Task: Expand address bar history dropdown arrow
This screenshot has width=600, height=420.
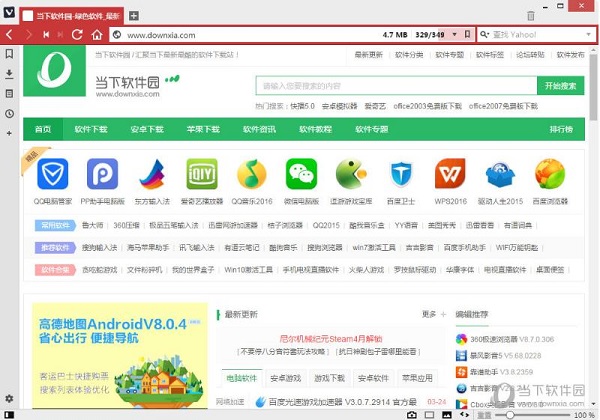Action: point(454,34)
